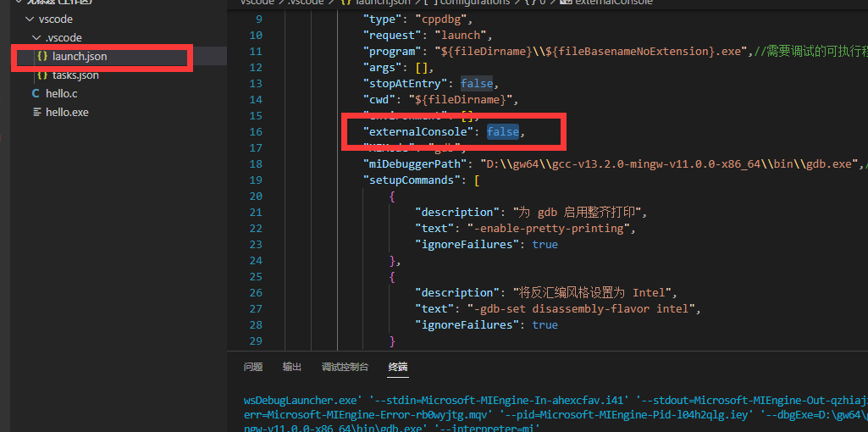Screen dimensions: 868x432
Task: Click the "-enable-pretty-printing" text value
Action: tap(549, 228)
